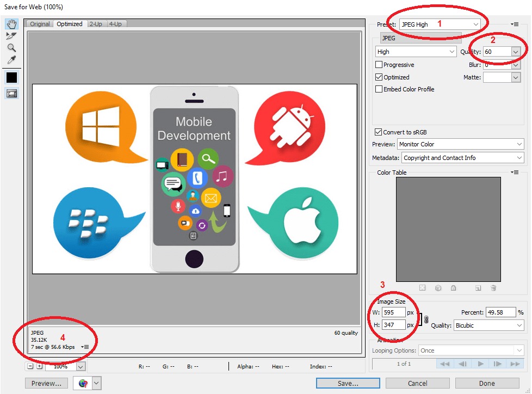Click the black eyedropper color swatch
The height and width of the screenshot is (394, 532).
pos(11,78)
